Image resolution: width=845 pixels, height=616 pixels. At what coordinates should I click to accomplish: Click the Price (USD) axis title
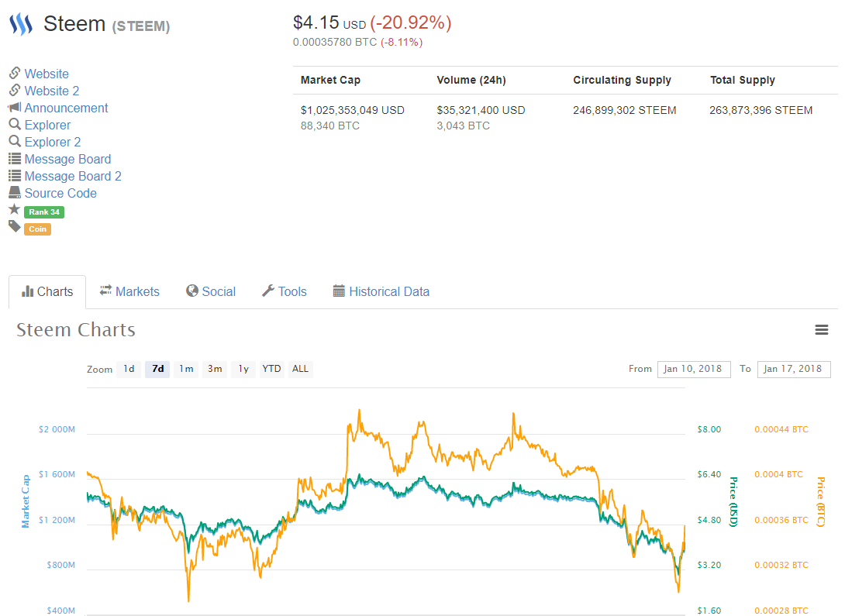733,501
